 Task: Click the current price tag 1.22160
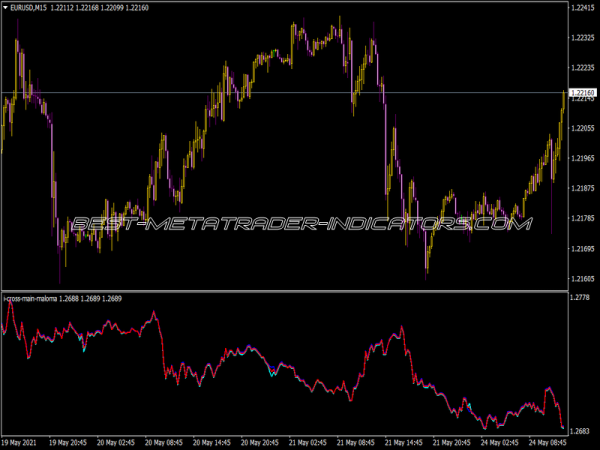582,93
